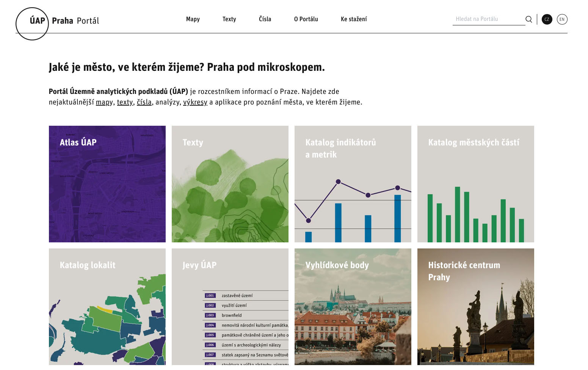
Task: Type in the Hledat na Portálu field
Action: point(488,19)
